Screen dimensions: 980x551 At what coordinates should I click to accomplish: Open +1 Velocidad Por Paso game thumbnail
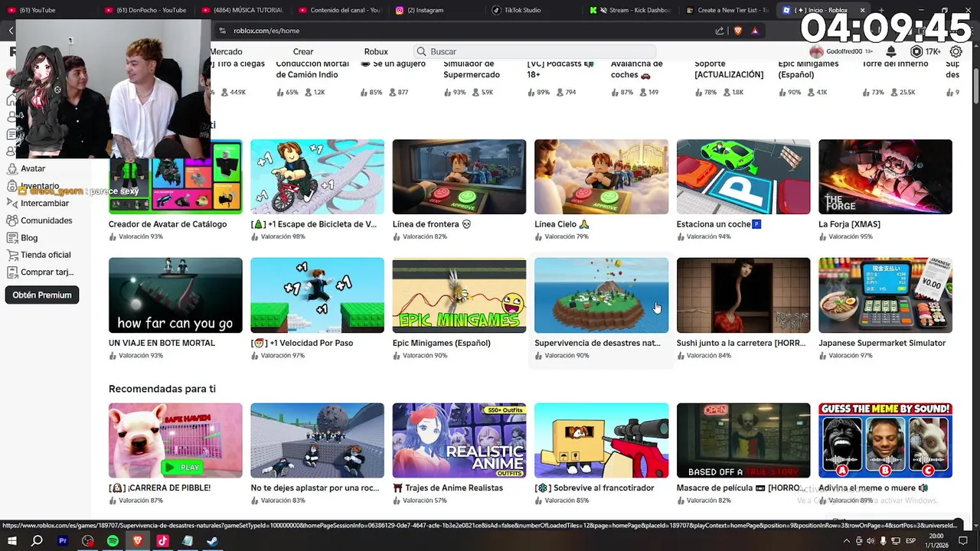[317, 295]
